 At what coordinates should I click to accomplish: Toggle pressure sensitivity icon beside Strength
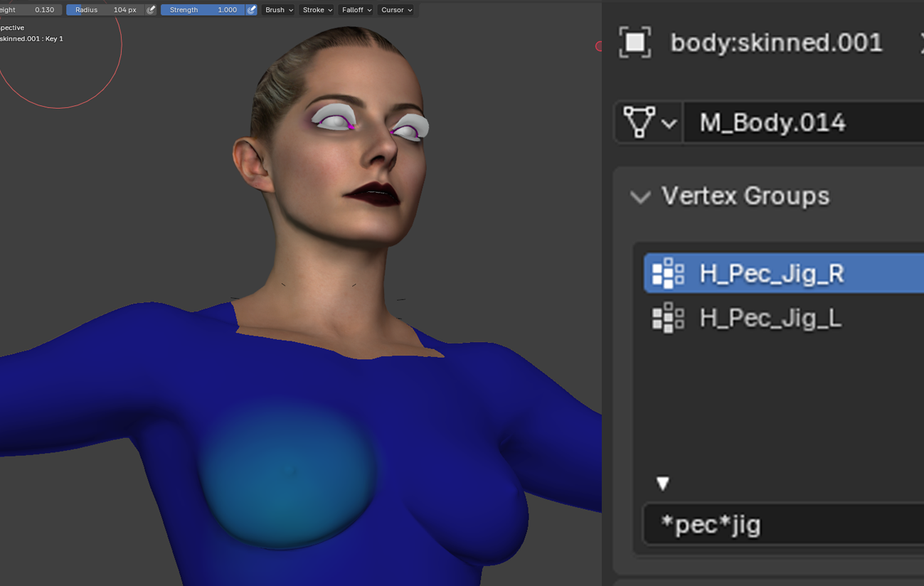(252, 10)
